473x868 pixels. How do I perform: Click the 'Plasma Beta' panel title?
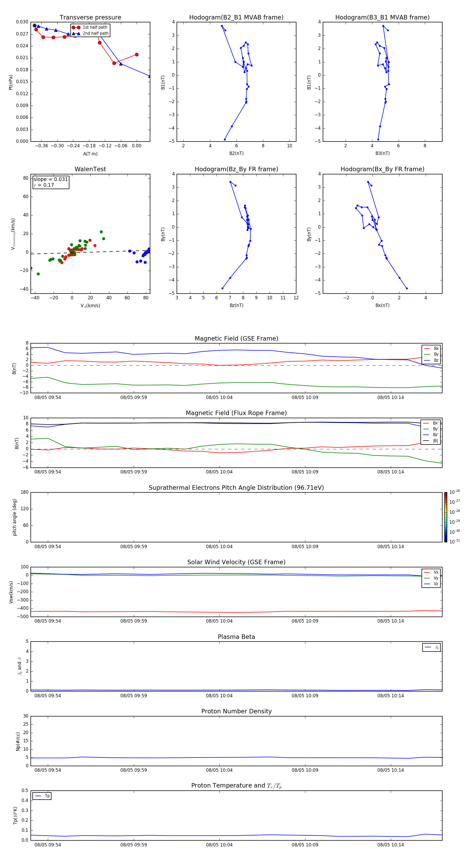236,637
